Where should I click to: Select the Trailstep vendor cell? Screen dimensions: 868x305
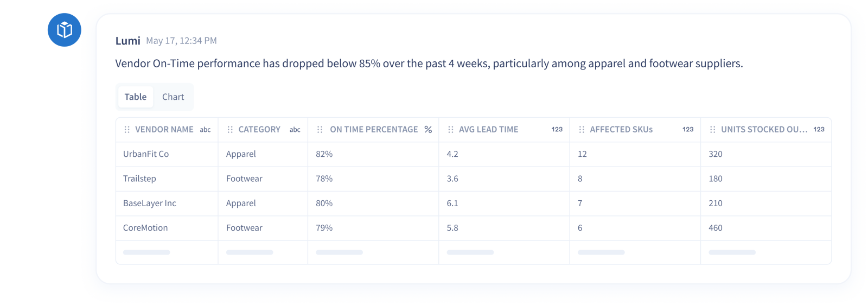pyautogui.click(x=167, y=179)
